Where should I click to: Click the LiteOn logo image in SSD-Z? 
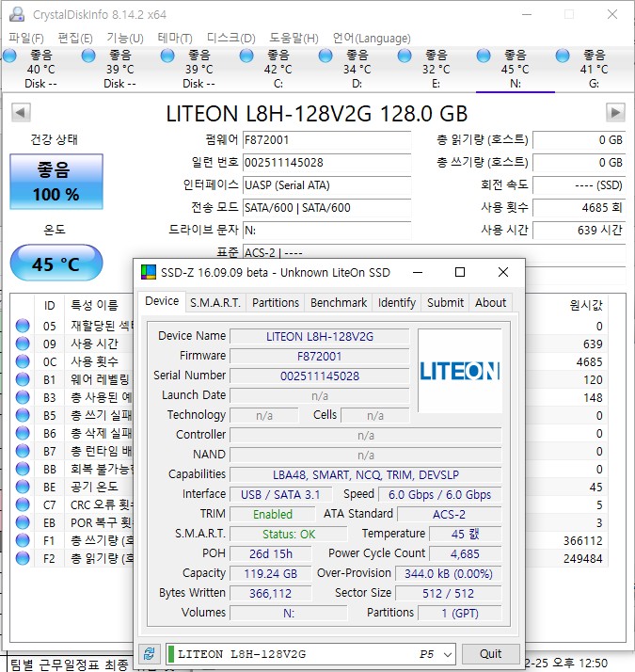(460, 371)
